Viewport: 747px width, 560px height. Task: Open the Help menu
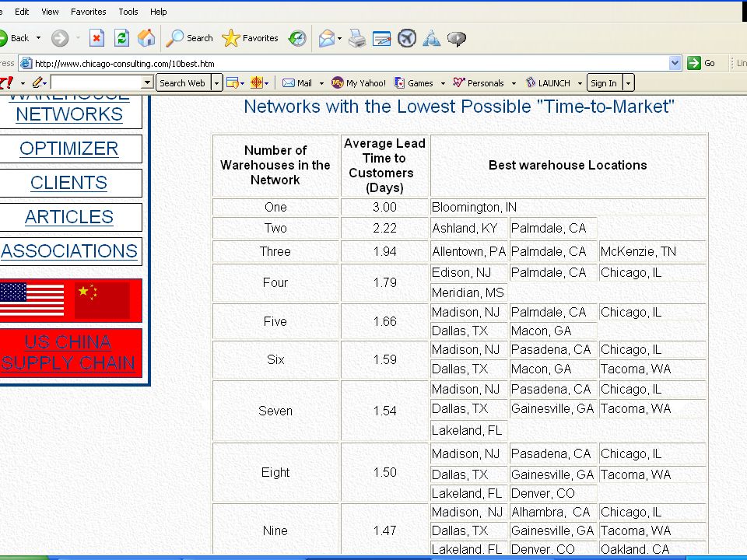[159, 12]
